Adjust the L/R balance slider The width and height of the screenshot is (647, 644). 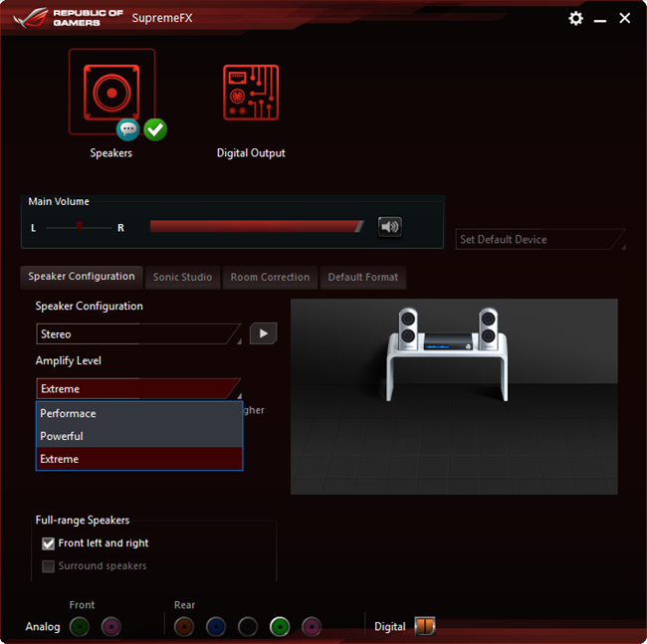[x=79, y=227]
